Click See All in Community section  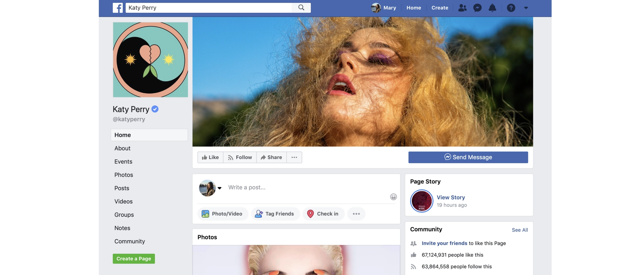[520, 230]
